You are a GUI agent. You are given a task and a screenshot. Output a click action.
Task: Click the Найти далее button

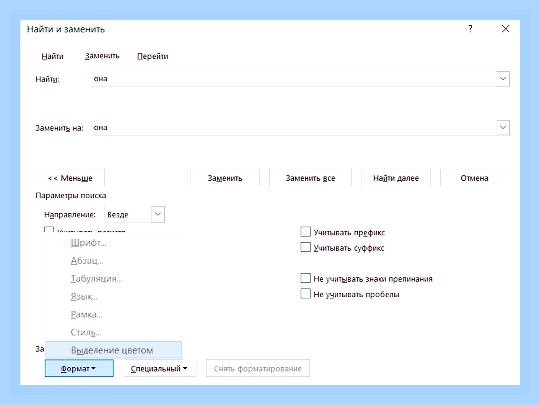[x=396, y=178]
